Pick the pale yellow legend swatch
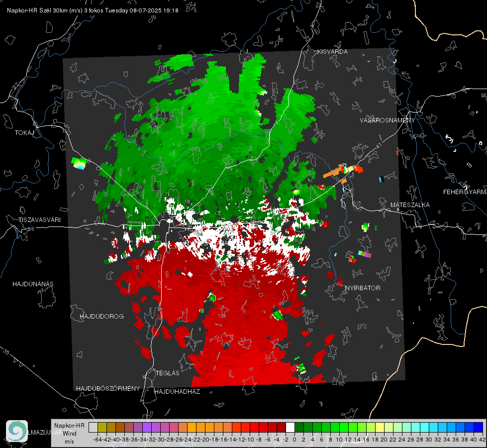 click(380, 427)
